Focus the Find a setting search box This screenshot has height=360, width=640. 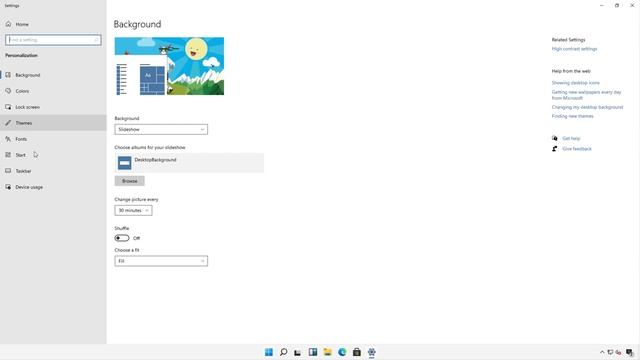53,40
